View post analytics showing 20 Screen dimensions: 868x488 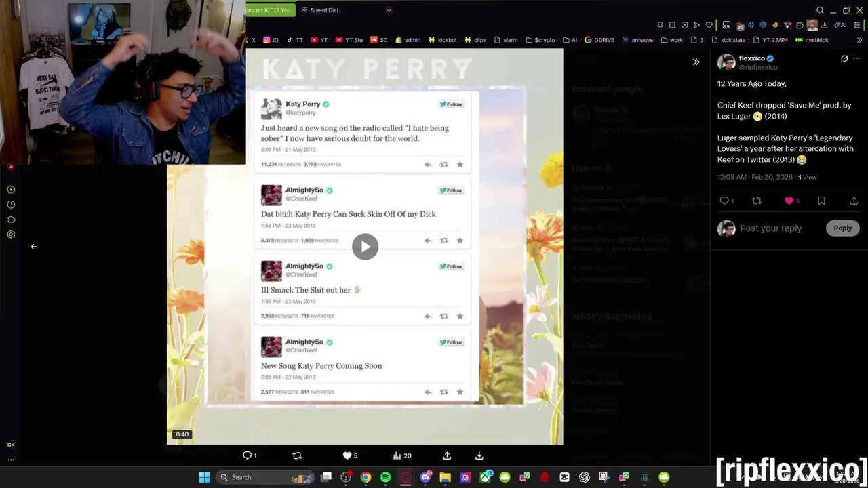pyautogui.click(x=402, y=455)
